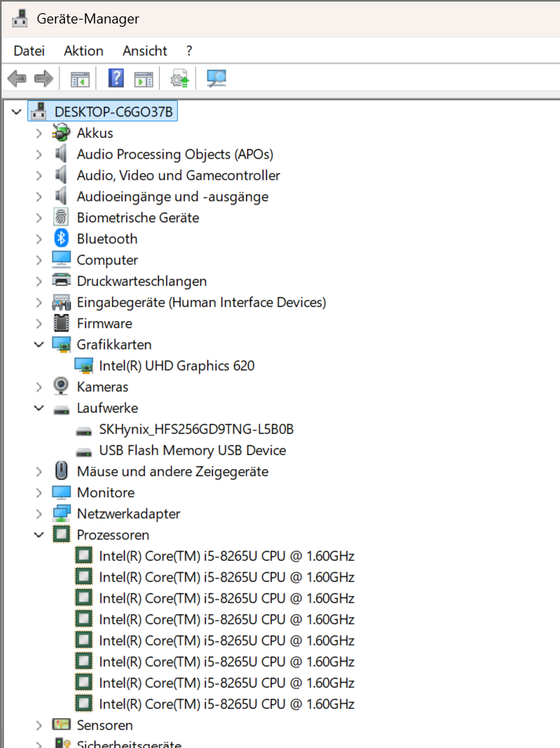
Task: Click the show/hide console tree icon
Action: pyautogui.click(x=80, y=78)
